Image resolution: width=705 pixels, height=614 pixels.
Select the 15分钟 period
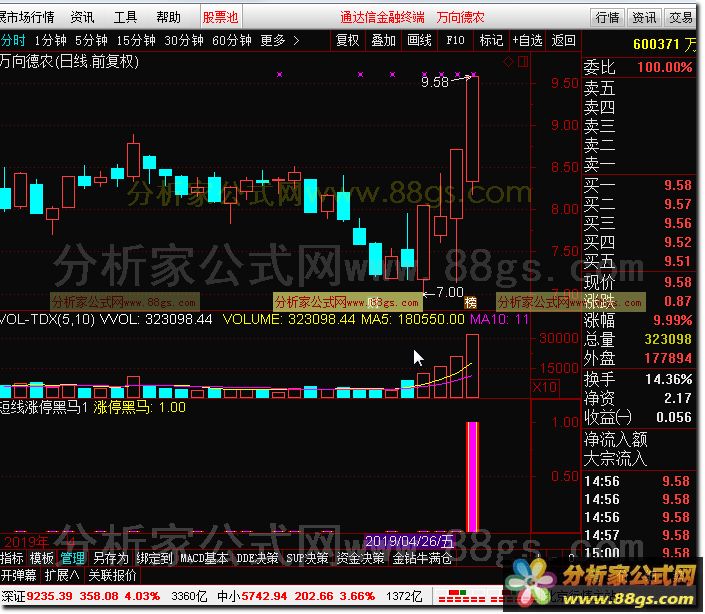coord(136,40)
